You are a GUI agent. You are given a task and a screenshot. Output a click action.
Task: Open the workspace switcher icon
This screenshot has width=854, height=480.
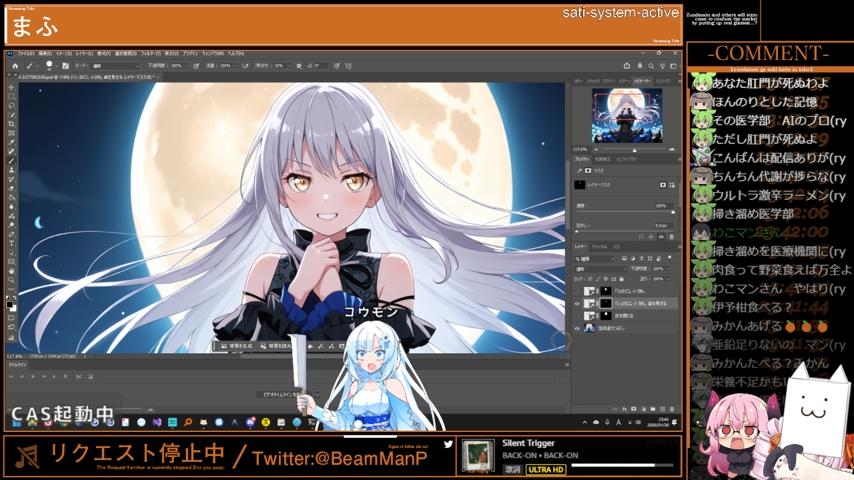click(x=674, y=66)
